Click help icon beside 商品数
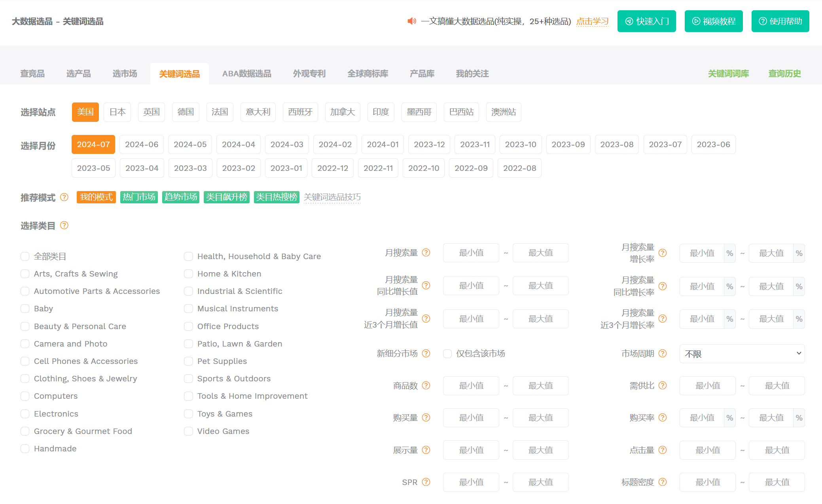The image size is (822, 504). (426, 385)
